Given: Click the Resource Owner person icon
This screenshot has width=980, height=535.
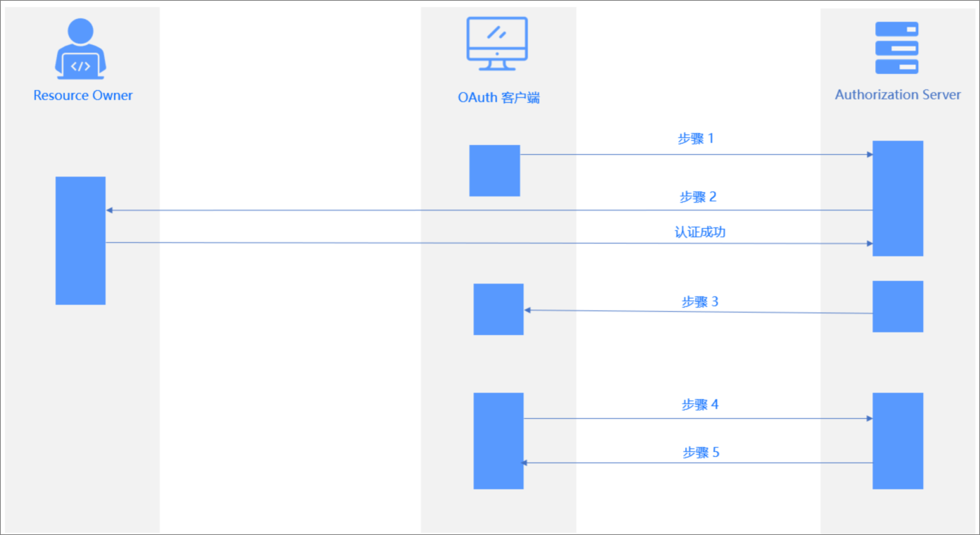Looking at the screenshot, I should (x=81, y=49).
